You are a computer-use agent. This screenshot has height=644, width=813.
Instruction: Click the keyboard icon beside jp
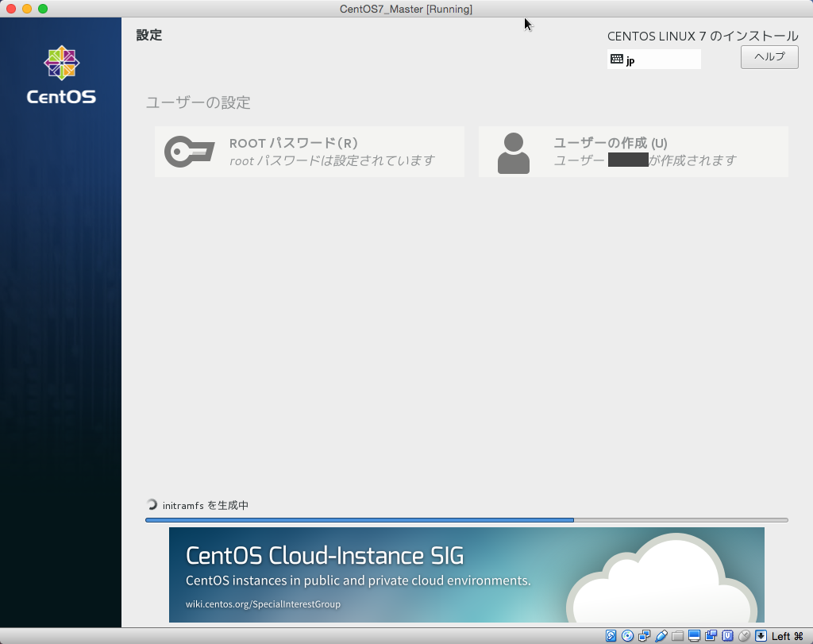point(616,59)
